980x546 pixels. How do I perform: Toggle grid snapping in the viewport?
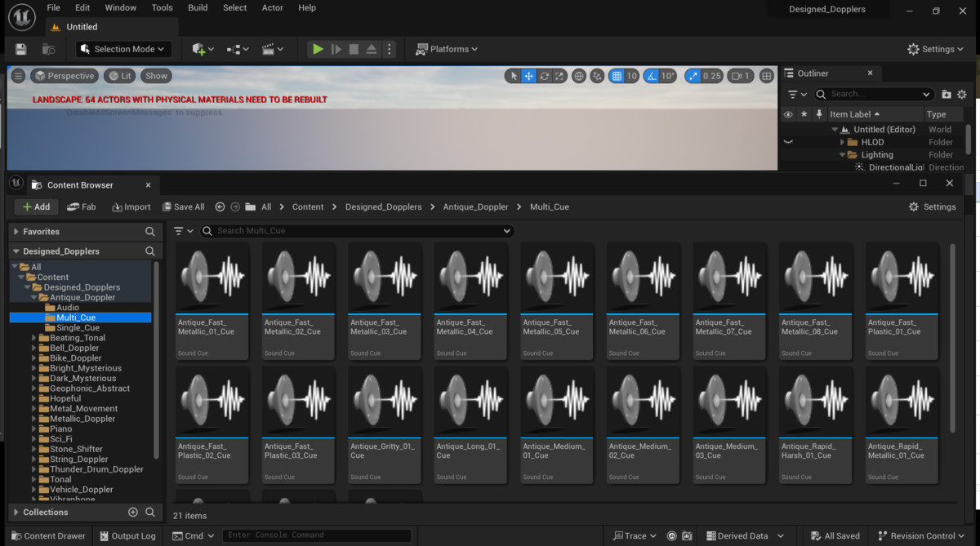[x=617, y=76]
